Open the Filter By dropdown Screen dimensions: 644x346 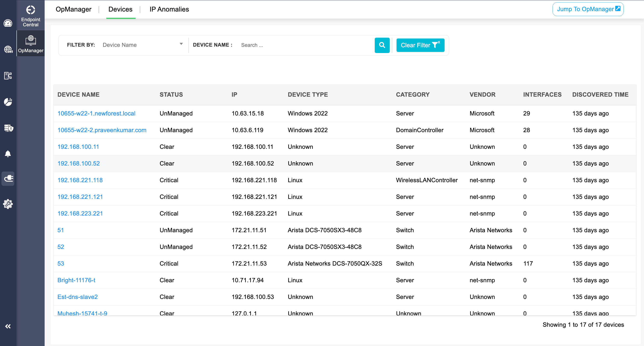click(142, 45)
